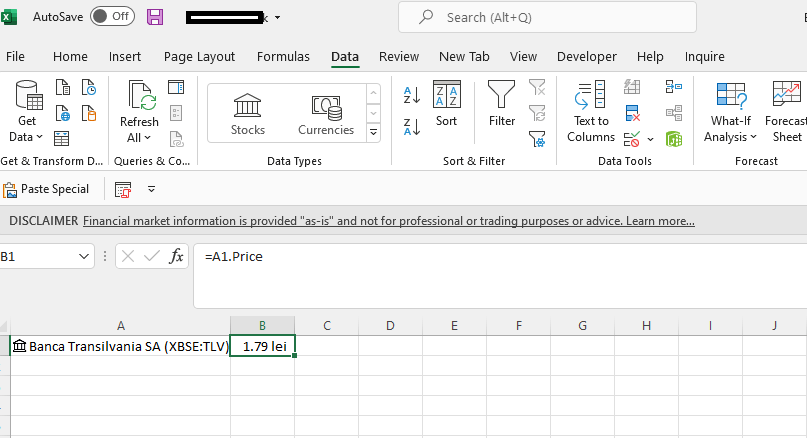Click the Search (Alt+Q) box
Screen dimensions: 807x438
point(547,17)
